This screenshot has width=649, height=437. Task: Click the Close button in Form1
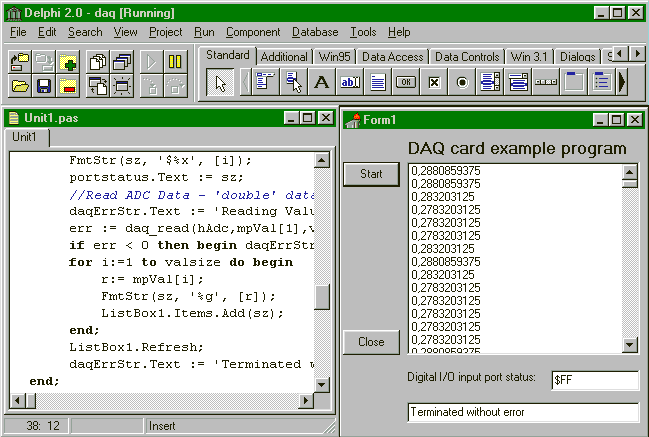[x=371, y=342]
